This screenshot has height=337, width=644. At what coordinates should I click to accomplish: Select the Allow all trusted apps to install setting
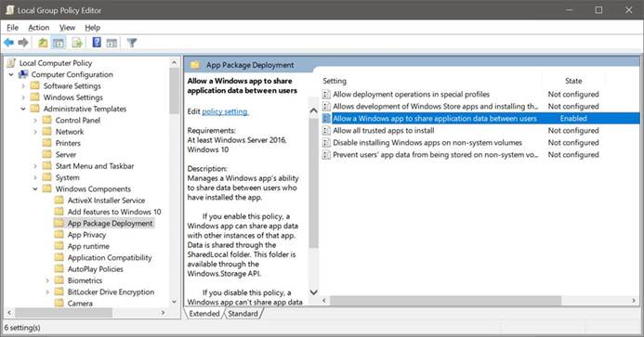point(383,131)
